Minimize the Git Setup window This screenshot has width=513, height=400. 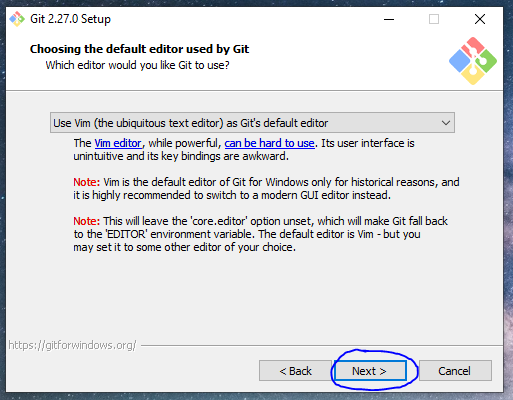coord(389,19)
